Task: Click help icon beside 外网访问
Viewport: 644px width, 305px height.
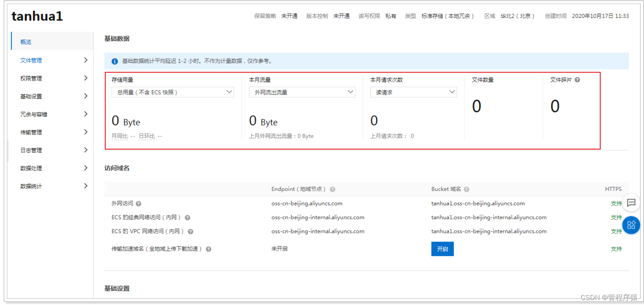Action: [139, 204]
